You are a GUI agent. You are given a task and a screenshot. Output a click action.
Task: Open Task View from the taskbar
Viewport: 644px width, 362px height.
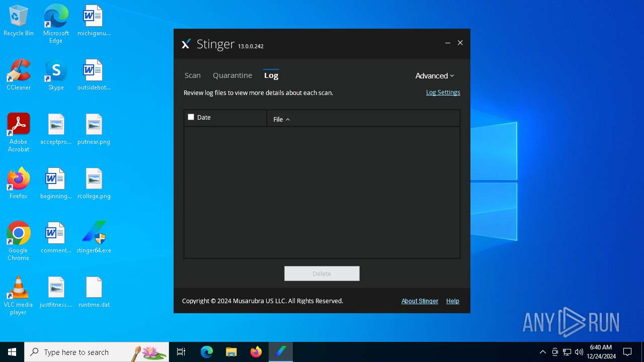pyautogui.click(x=181, y=352)
